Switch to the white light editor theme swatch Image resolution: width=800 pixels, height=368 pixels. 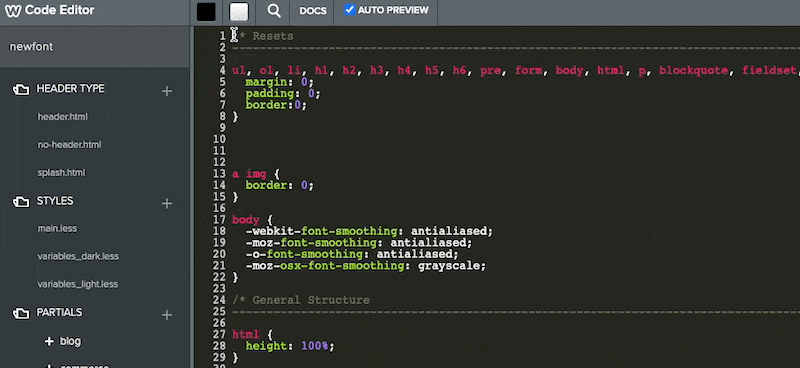pos(239,12)
